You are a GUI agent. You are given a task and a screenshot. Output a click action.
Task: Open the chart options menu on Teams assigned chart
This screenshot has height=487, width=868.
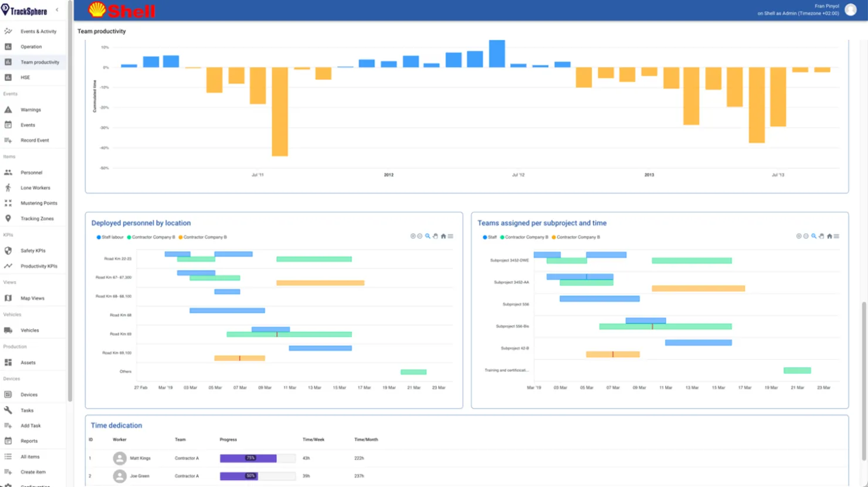click(837, 236)
